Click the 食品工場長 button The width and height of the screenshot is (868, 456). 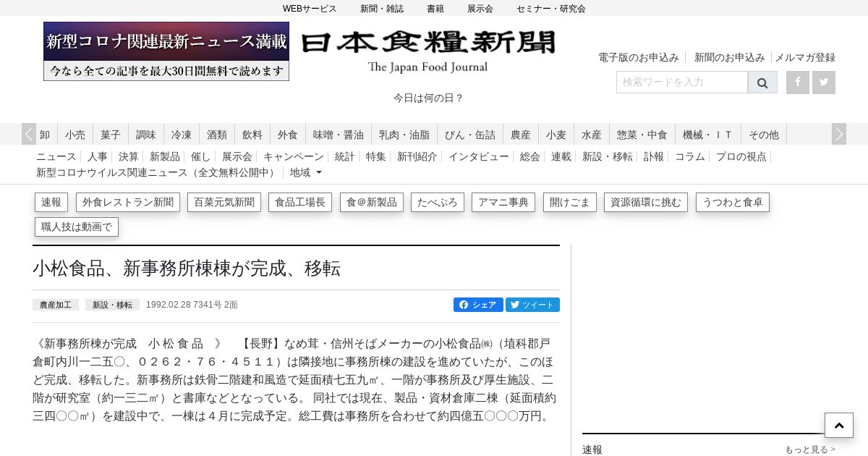(x=300, y=203)
